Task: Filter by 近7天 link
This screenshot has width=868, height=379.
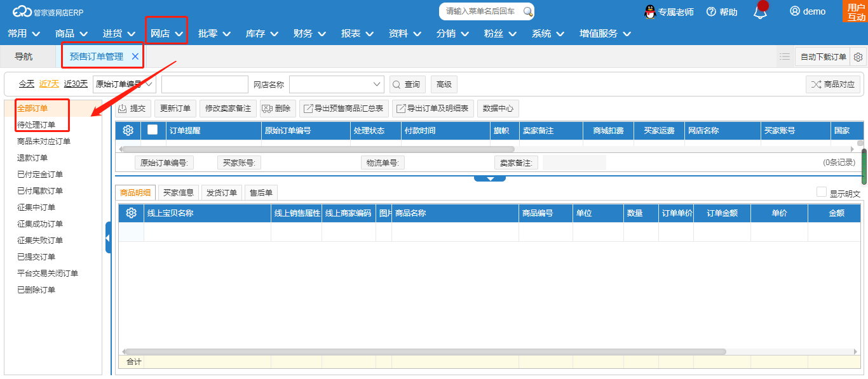Action: pos(49,84)
